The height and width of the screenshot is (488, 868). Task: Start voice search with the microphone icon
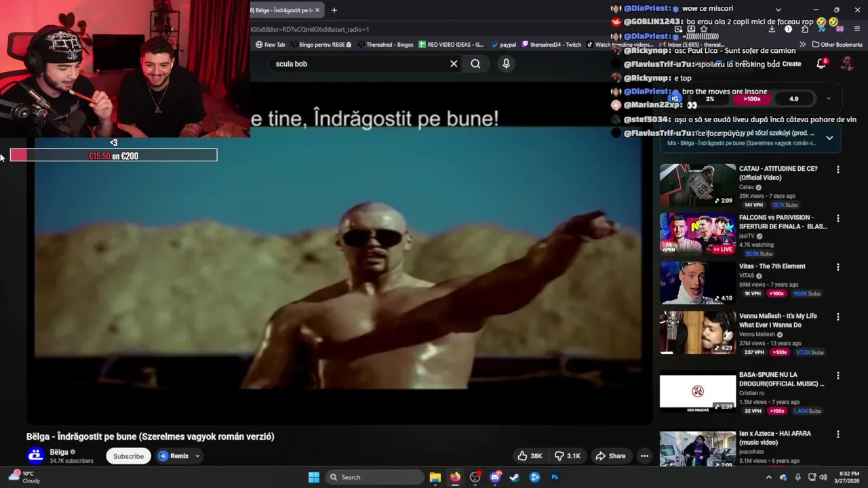[x=506, y=64]
